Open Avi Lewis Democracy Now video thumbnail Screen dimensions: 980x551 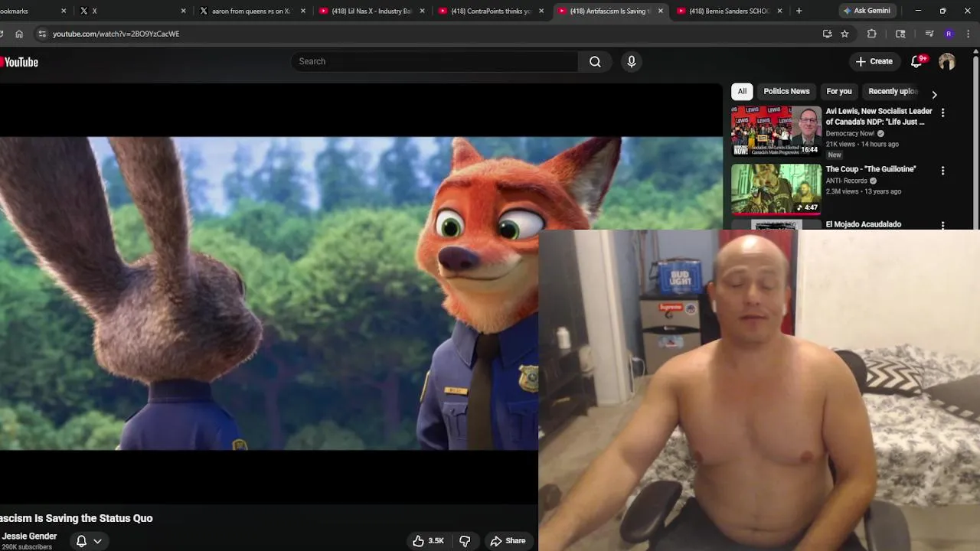tap(776, 131)
